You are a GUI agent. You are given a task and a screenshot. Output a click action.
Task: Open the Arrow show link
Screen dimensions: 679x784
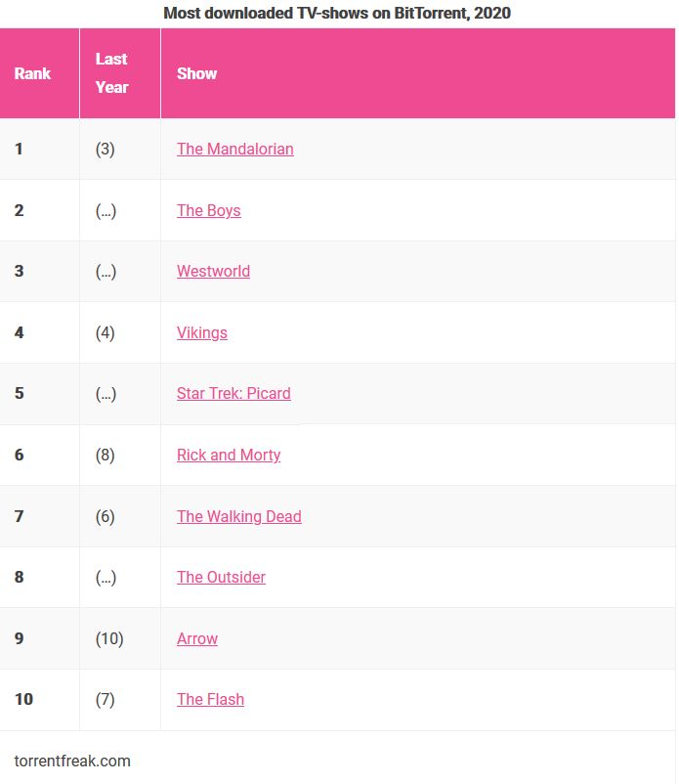point(196,639)
